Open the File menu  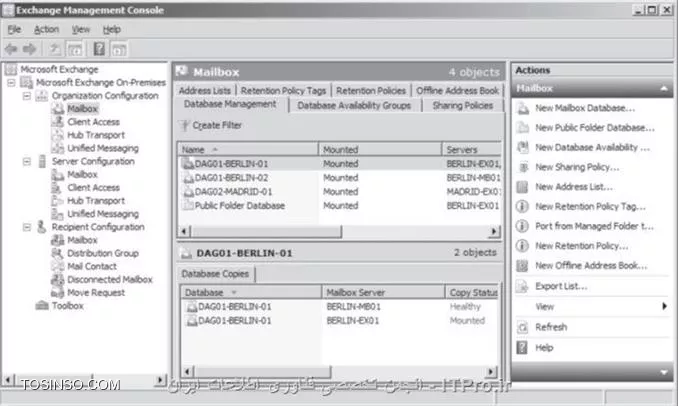pyautogui.click(x=14, y=29)
